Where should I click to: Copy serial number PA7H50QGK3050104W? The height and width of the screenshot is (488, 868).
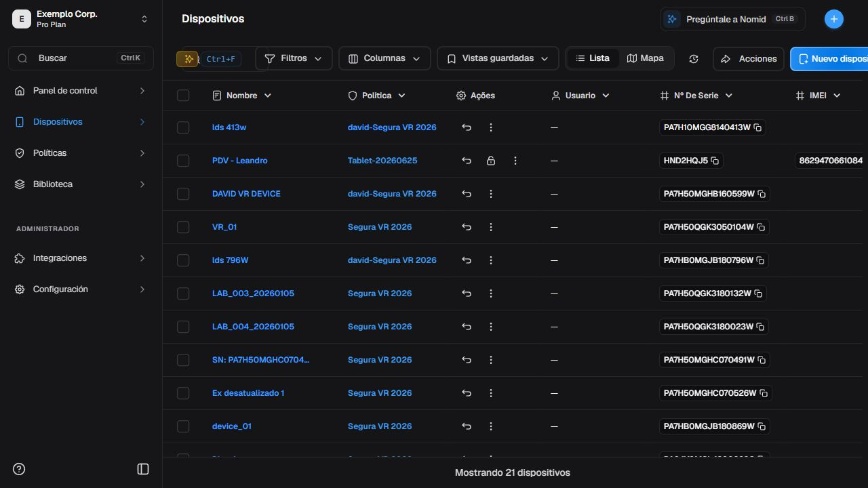click(x=761, y=227)
